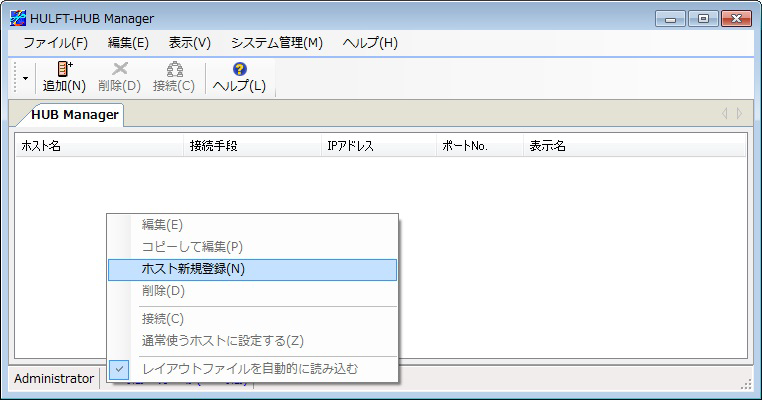Choose ホスト新規登録(N) in the context menu

[x=252, y=269]
